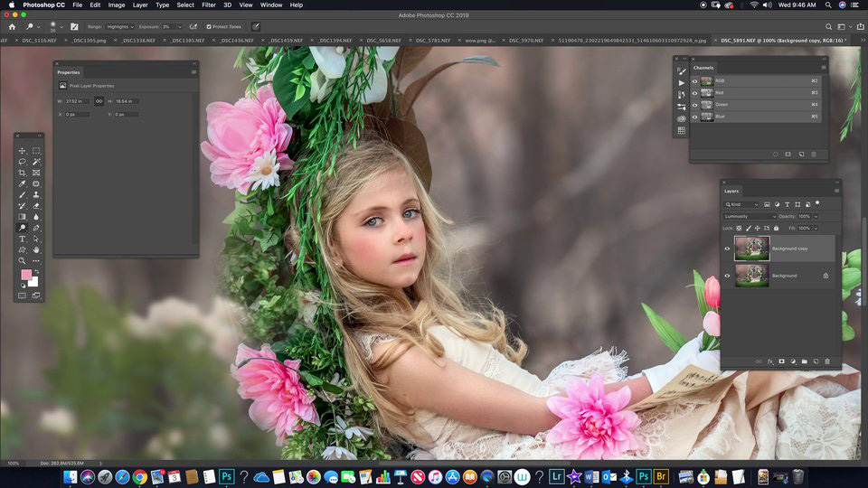
Task: Select the Type tool
Action: tap(22, 239)
